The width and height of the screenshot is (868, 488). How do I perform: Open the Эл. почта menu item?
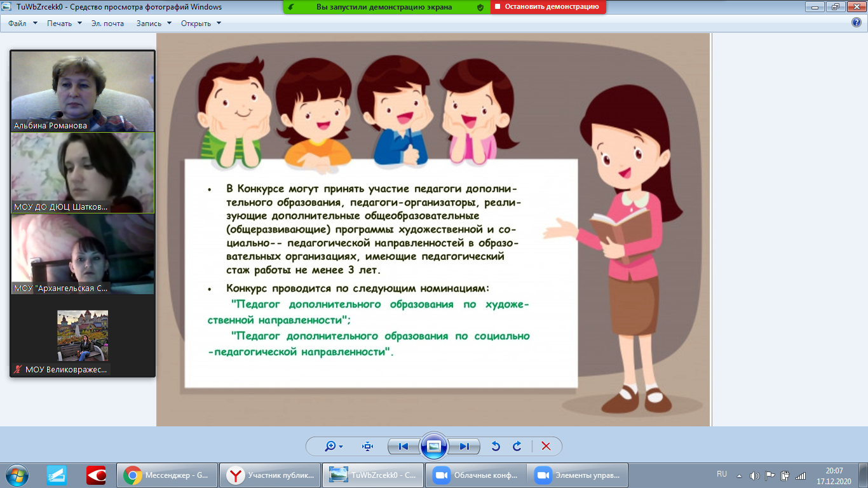click(107, 24)
